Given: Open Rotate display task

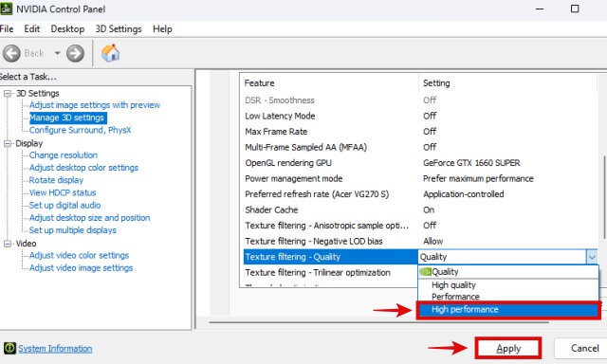Looking at the screenshot, I should click(x=56, y=180).
